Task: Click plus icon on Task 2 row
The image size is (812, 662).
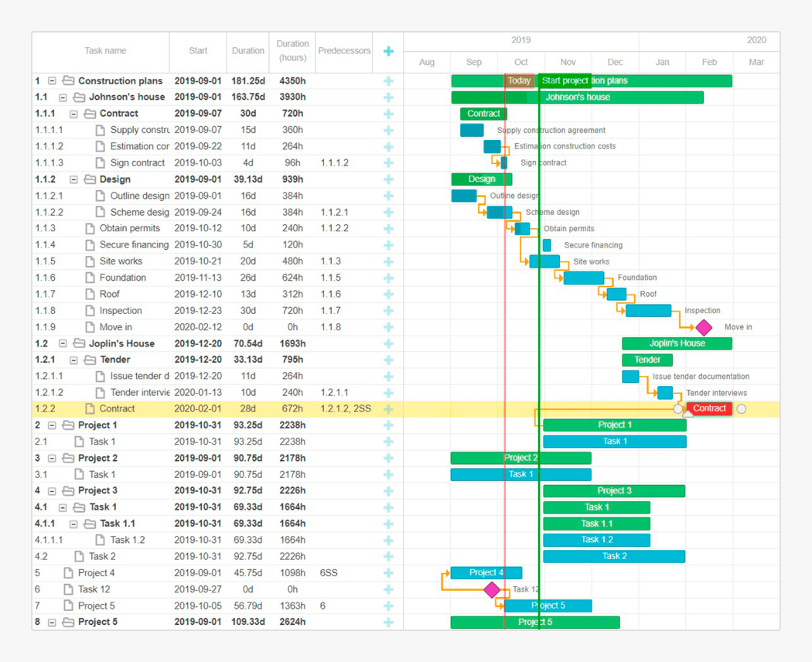Action: click(x=388, y=557)
